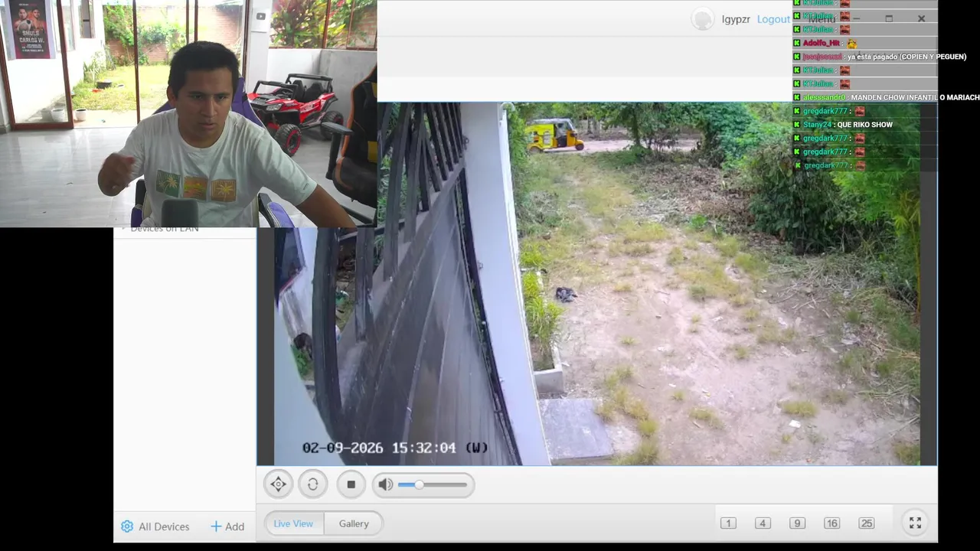Click the Logout link
Viewport: 980px width, 551px height.
click(x=773, y=19)
